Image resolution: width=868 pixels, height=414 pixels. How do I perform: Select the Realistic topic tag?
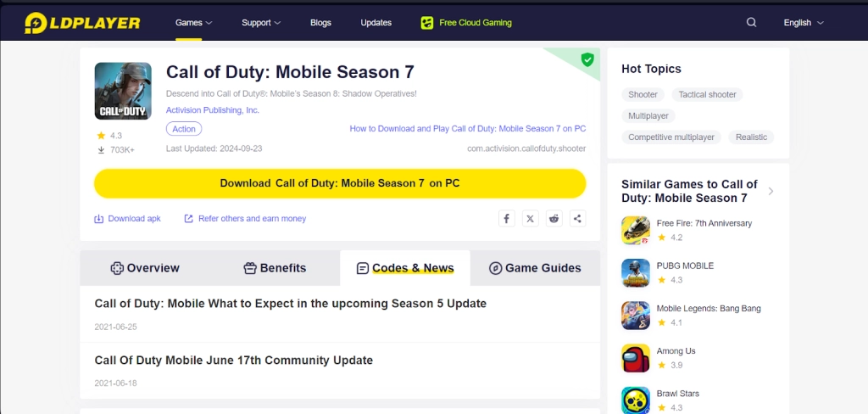click(x=751, y=137)
